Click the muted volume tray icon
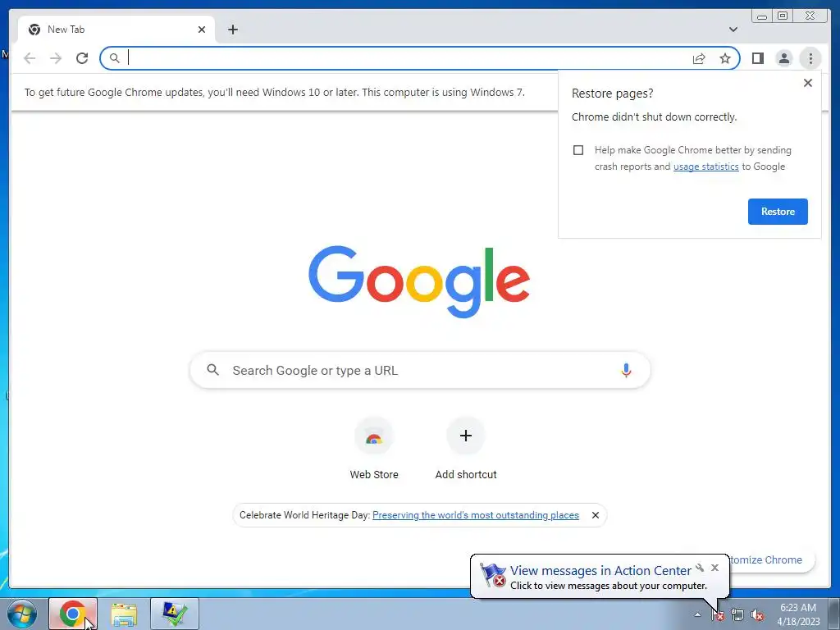840x630 pixels. [757, 615]
